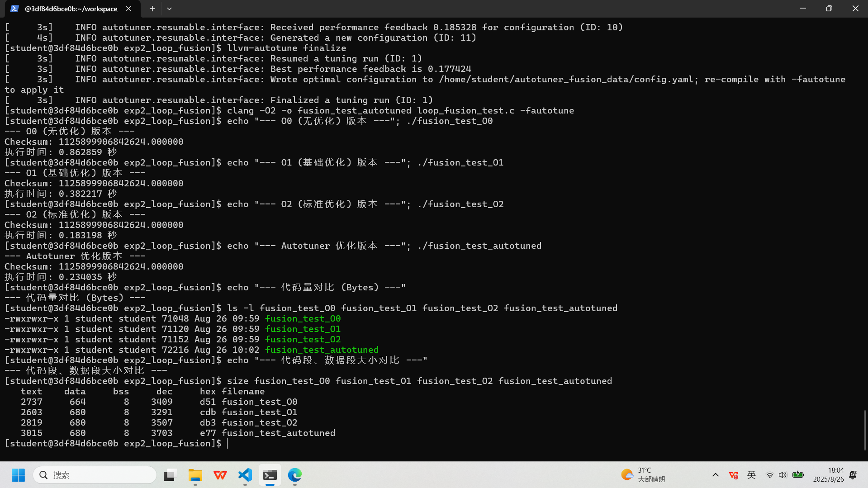Open WPS Office from the taskbar
868x488 pixels.
pyautogui.click(x=220, y=475)
